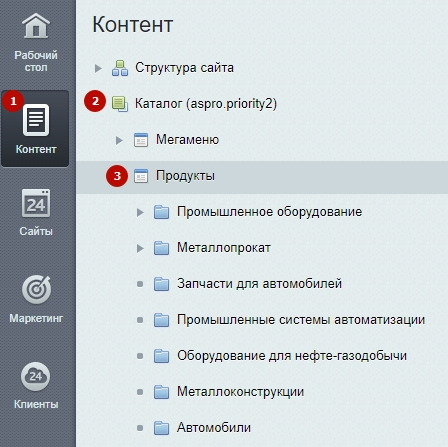Select the Контент document icon in sidebar
The width and height of the screenshot is (448, 447).
point(36,120)
